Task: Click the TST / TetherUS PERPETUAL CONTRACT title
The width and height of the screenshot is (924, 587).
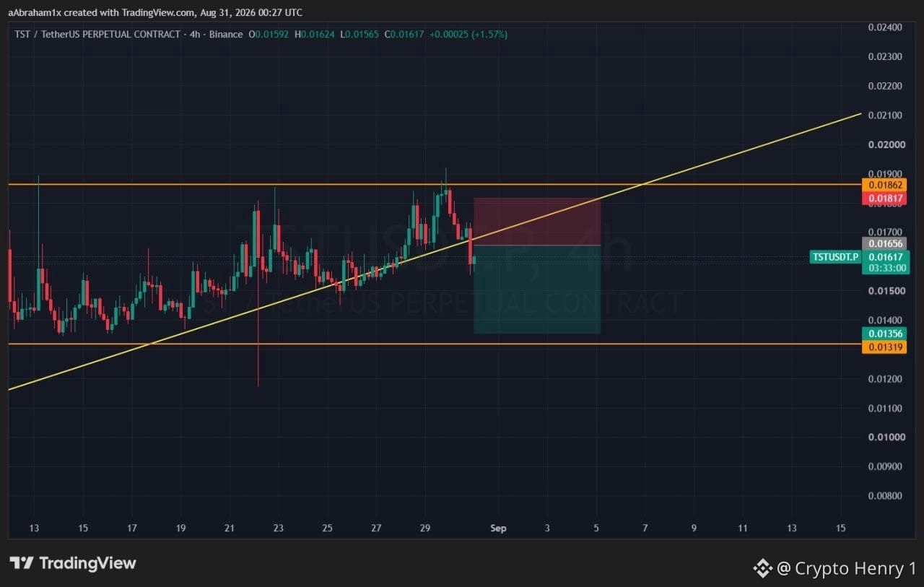Action: (x=97, y=34)
